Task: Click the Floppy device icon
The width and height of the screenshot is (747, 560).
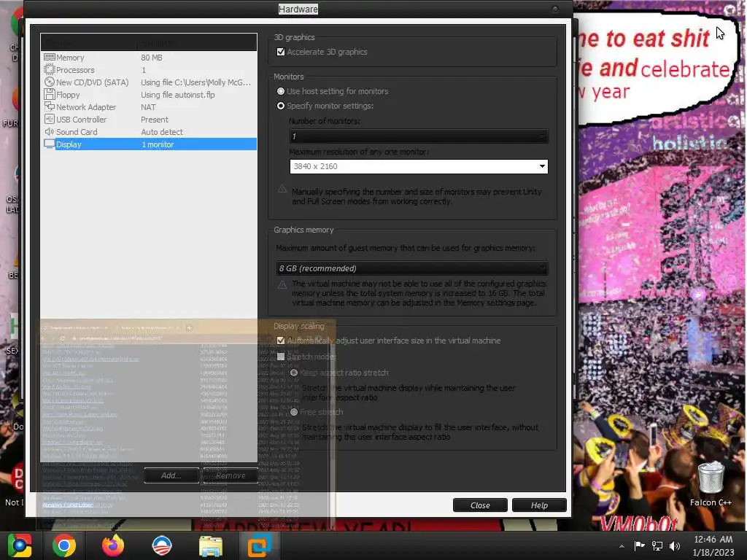Action: coord(50,94)
